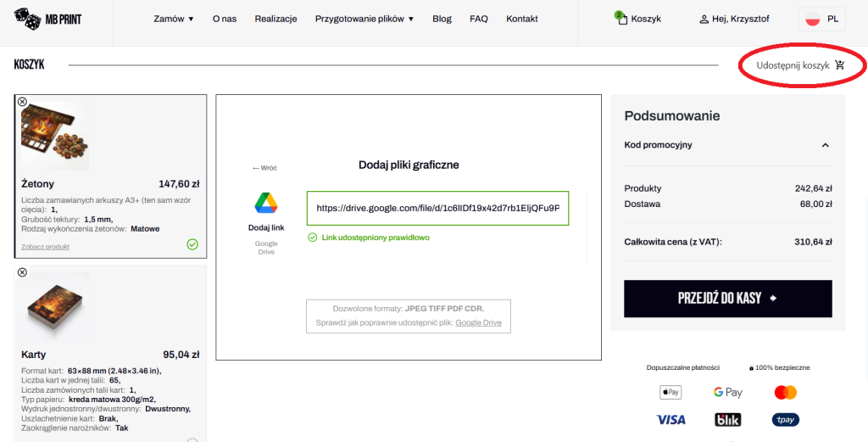Viewport: 868px width, 442px height.
Task: Click the Visa payment icon
Action: 670,420
